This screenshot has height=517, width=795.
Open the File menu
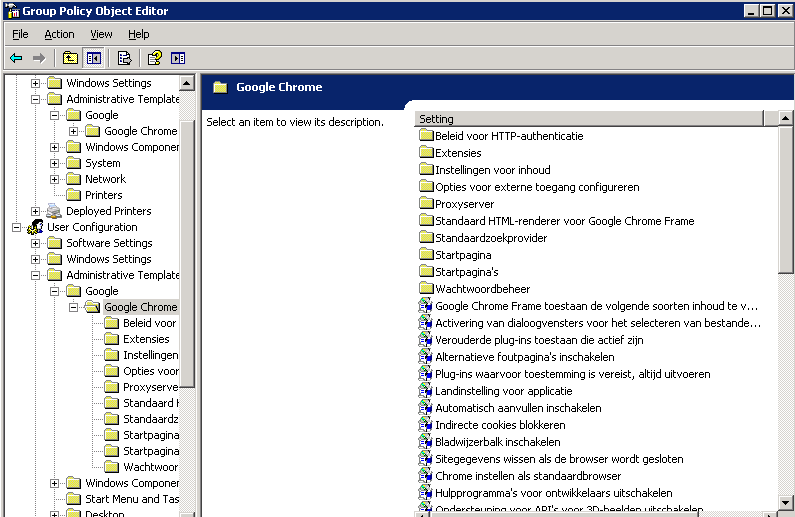[x=20, y=34]
